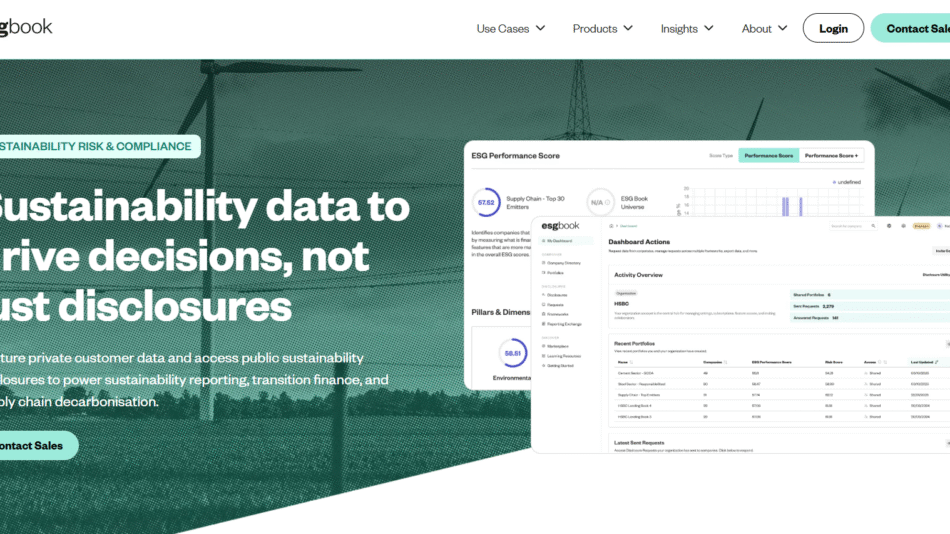Click the Sustainability Risk & Compliance tag
Viewport: 950px width, 534px height.
click(95, 146)
